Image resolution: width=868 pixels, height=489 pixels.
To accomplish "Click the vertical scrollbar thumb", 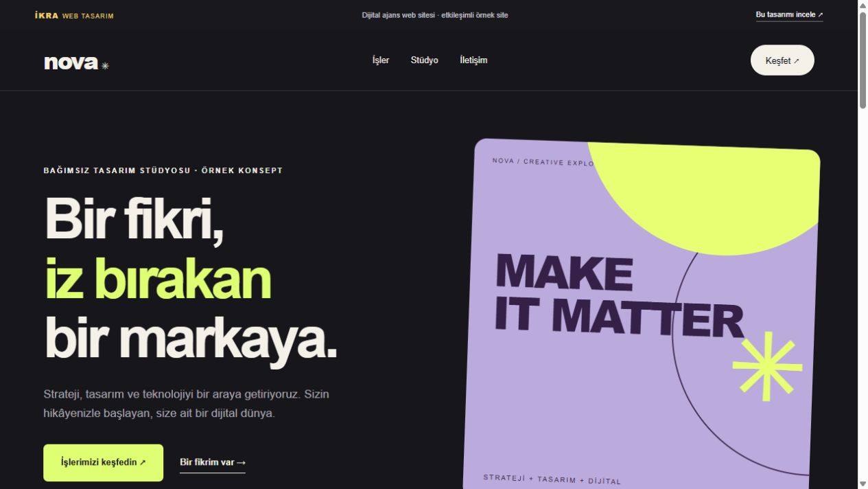I will point(863,60).
